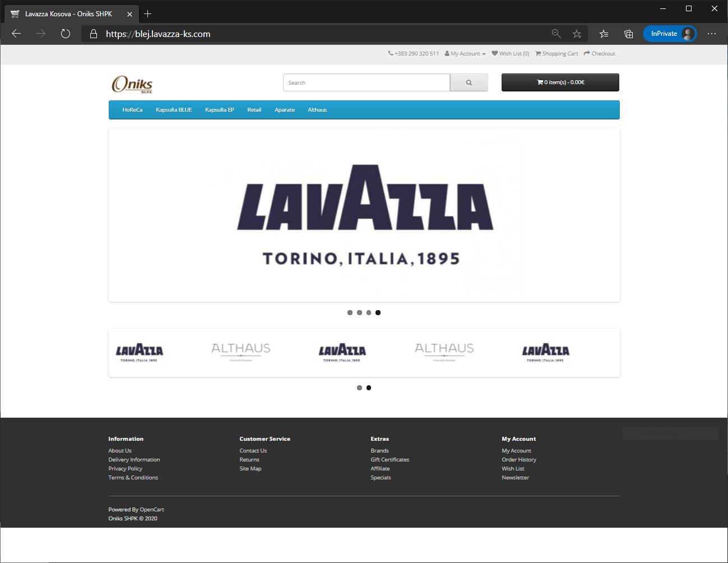View site security lock info
The width and height of the screenshot is (728, 563).
[x=94, y=34]
